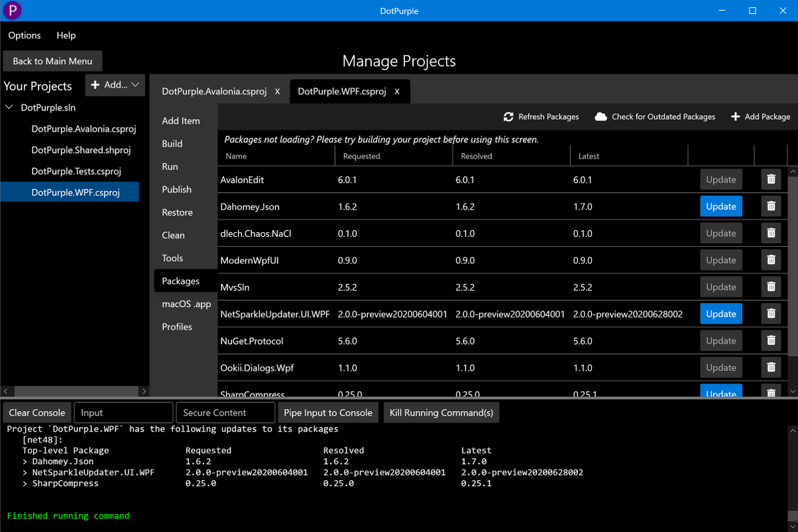Select DotPurple.WPF.csproj in project tree
Viewport: 798px width, 532px height.
click(69, 192)
